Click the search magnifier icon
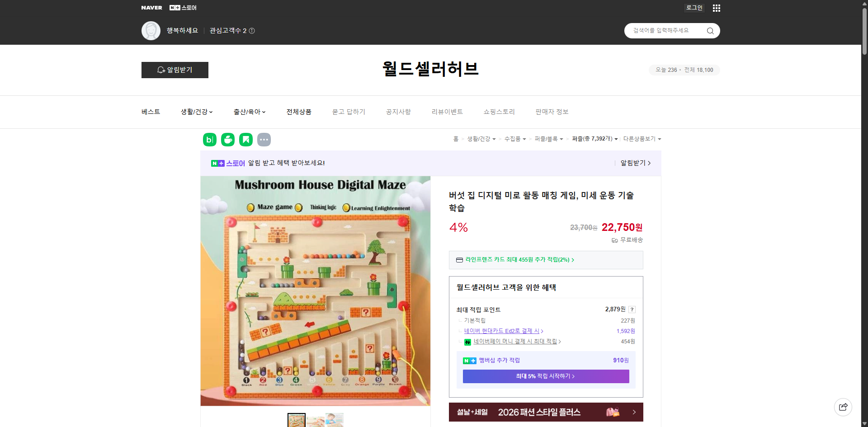The width and height of the screenshot is (868, 427). point(710,31)
